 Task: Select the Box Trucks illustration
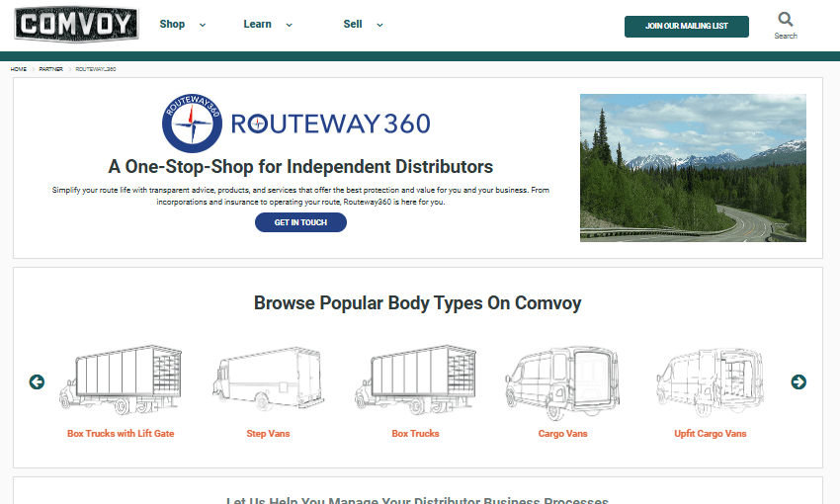(x=415, y=379)
